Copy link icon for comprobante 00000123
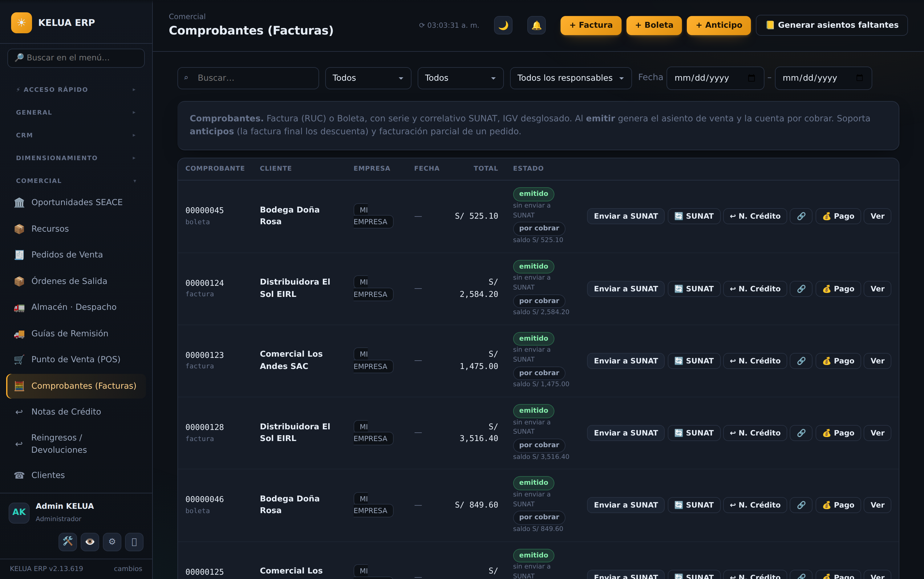The image size is (924, 579). 801,361
